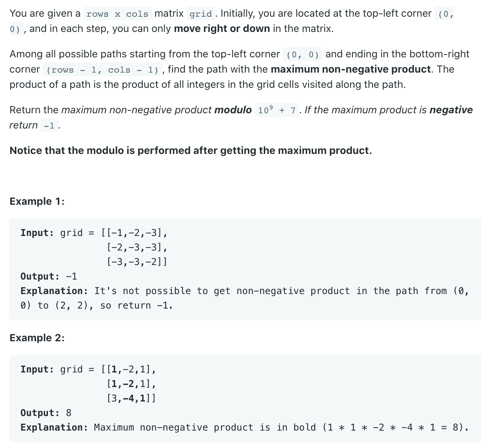The height and width of the screenshot is (448, 492).
Task: Click the 'Example 2:' heading
Action: (37, 338)
